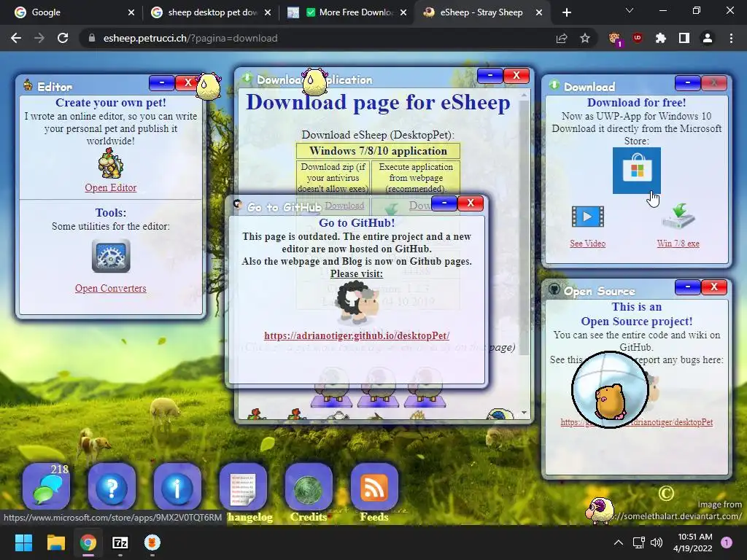This screenshot has width=747, height=560.
Task: Open Chrome side panel icon
Action: tap(684, 38)
